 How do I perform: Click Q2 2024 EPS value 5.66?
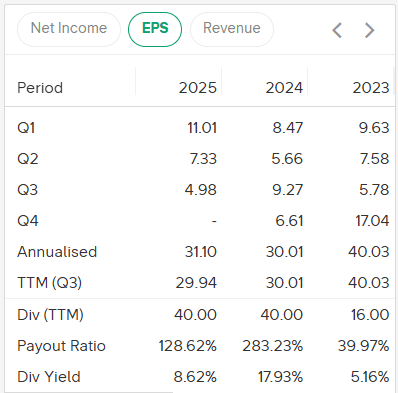[287, 159]
